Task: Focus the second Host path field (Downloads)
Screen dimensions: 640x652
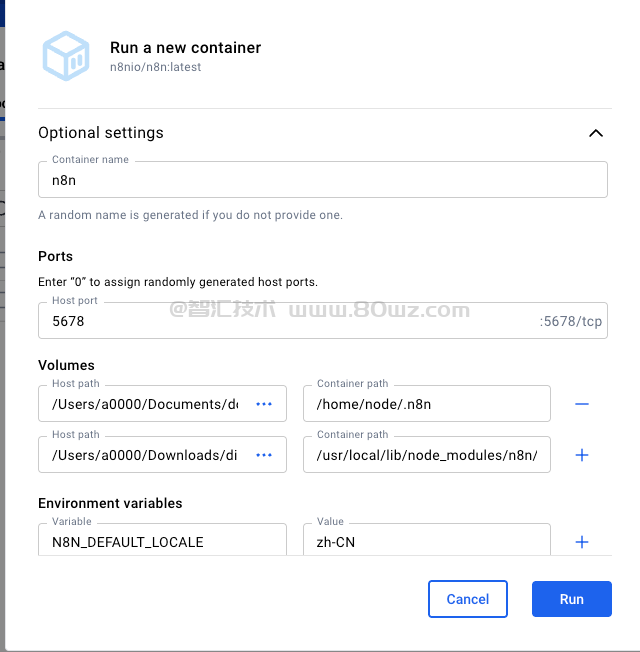Action: click(145, 455)
